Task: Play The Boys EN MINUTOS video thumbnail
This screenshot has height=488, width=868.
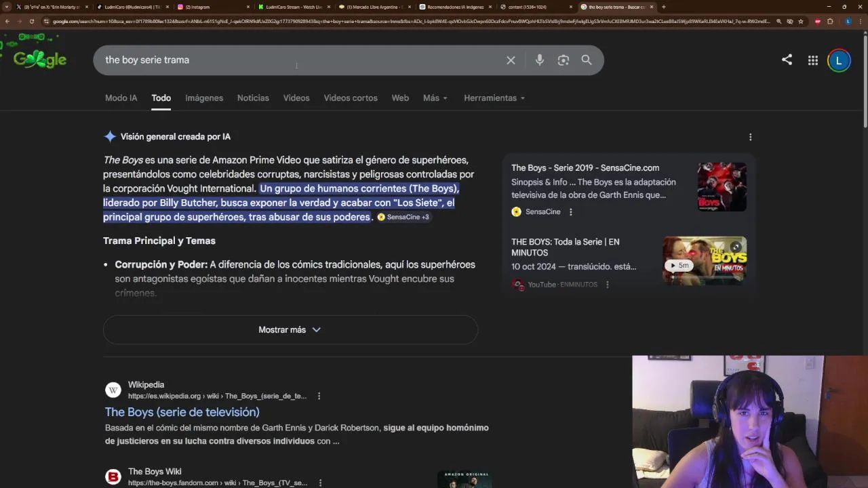Action: point(705,261)
